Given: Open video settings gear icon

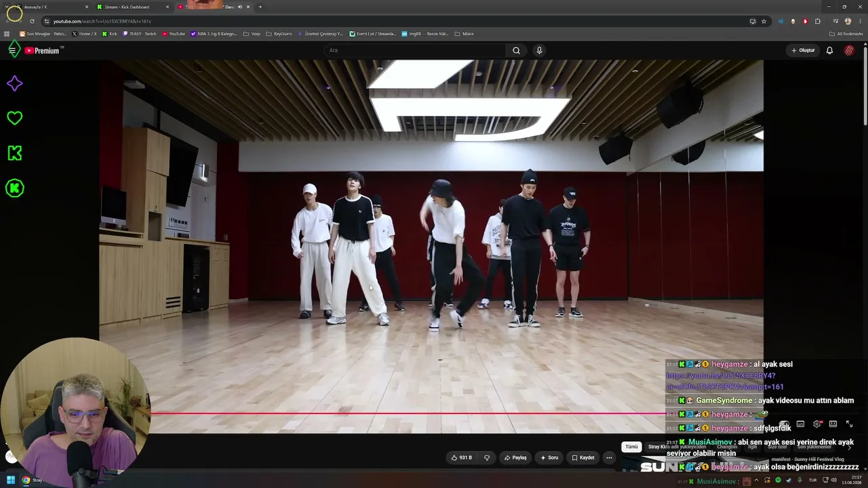Looking at the screenshot, I should pos(817,424).
